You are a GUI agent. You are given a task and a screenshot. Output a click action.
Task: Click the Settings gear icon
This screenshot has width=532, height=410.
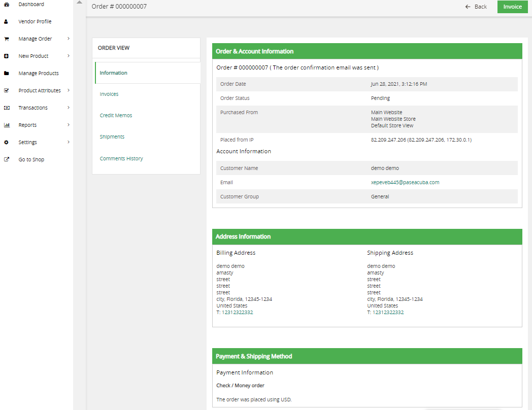[7, 143]
